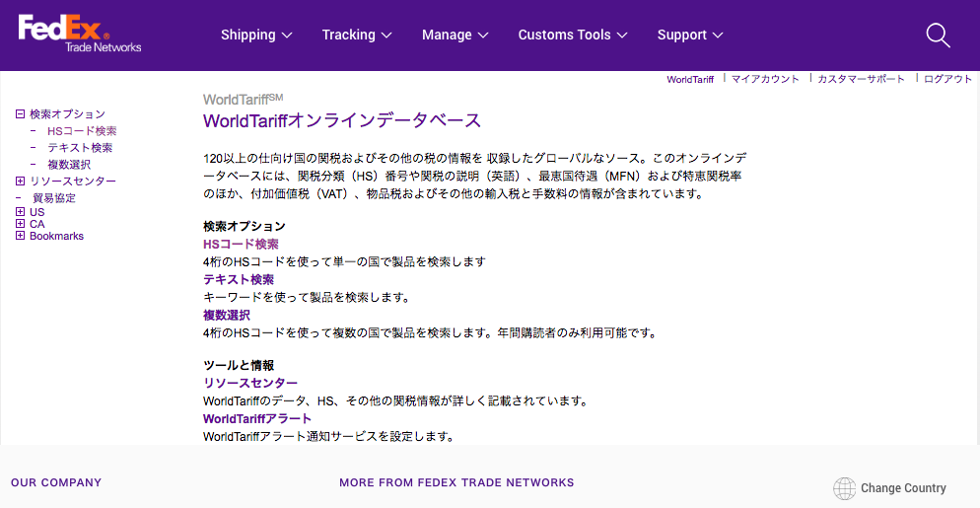
Task: Click the bold 検索オプション heading in main content
Action: coord(245,227)
